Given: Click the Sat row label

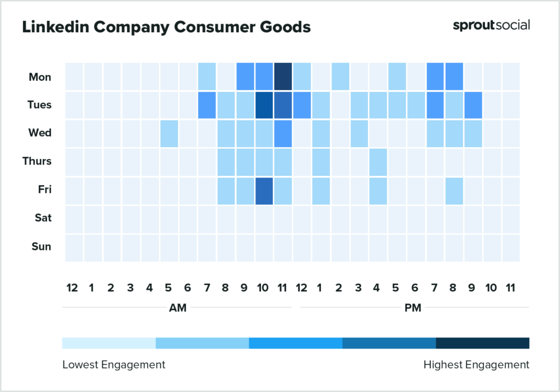Looking at the screenshot, I should [43, 218].
